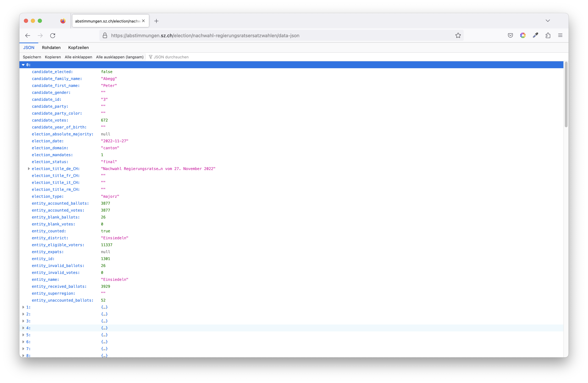Screen dimensions: 588x383
Task: Expand JSON node 7
Action: tap(23, 349)
